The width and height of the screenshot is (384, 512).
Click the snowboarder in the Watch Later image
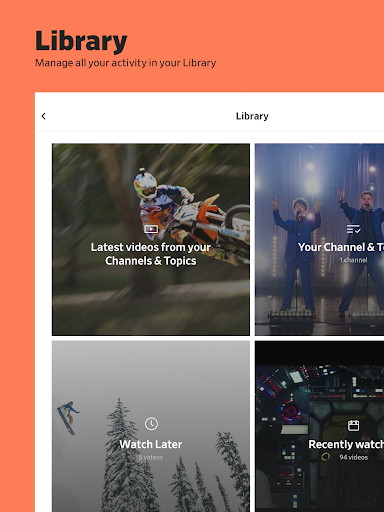[68, 417]
